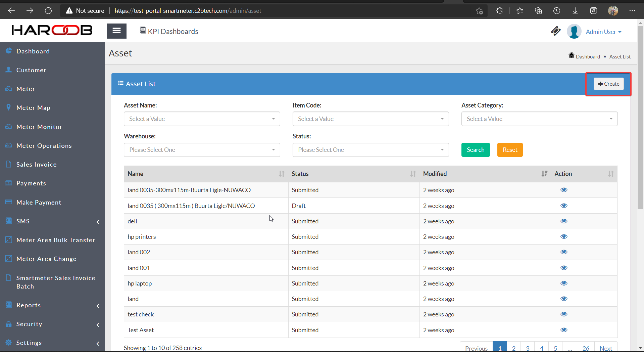Click the Asset List header list icon
Viewport: 644px width, 352px height.
[121, 83]
